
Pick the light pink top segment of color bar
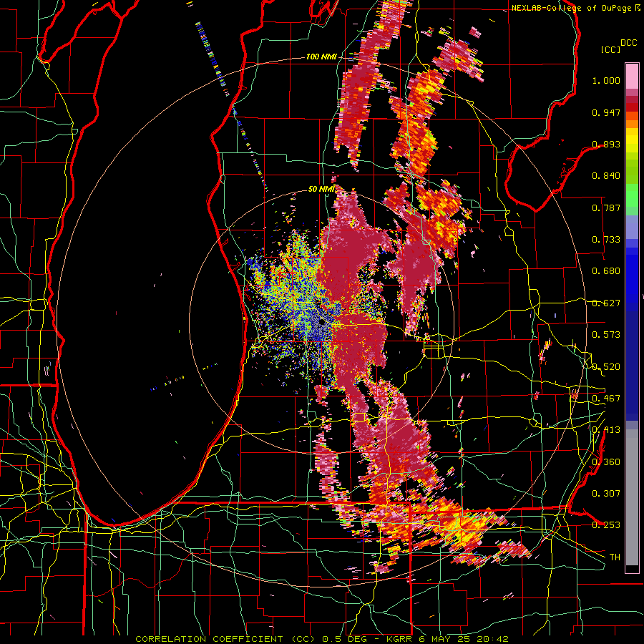click(x=632, y=77)
